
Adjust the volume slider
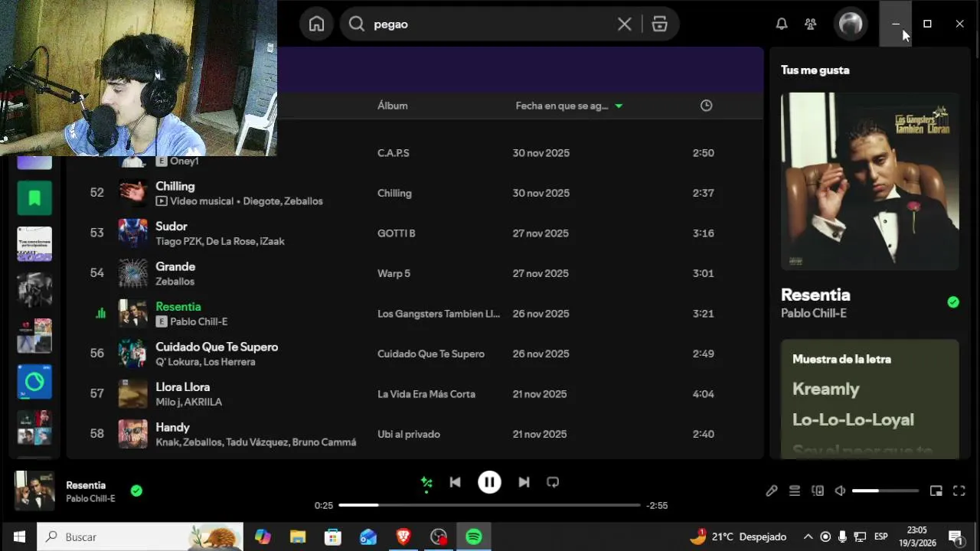click(x=885, y=491)
